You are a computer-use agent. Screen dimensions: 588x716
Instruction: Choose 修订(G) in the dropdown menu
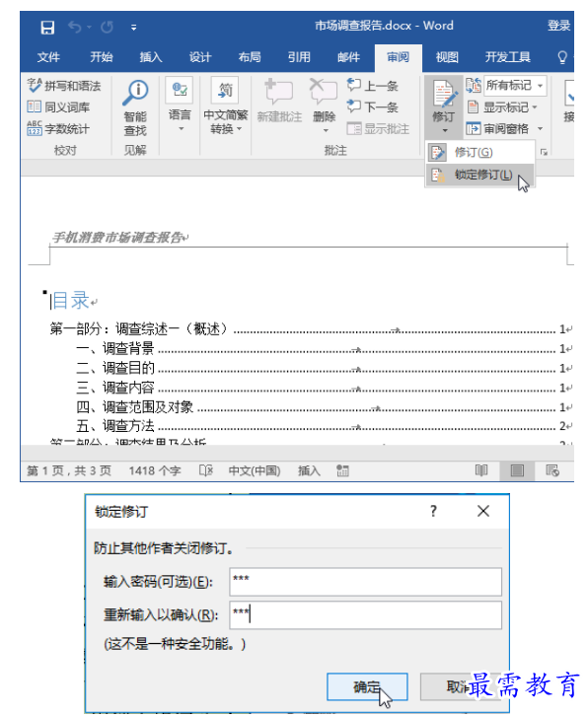(x=480, y=153)
